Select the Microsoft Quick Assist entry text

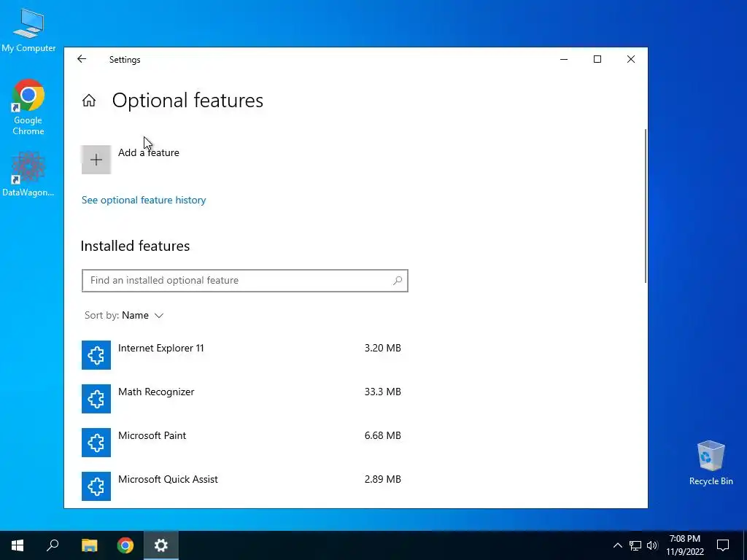pos(168,480)
